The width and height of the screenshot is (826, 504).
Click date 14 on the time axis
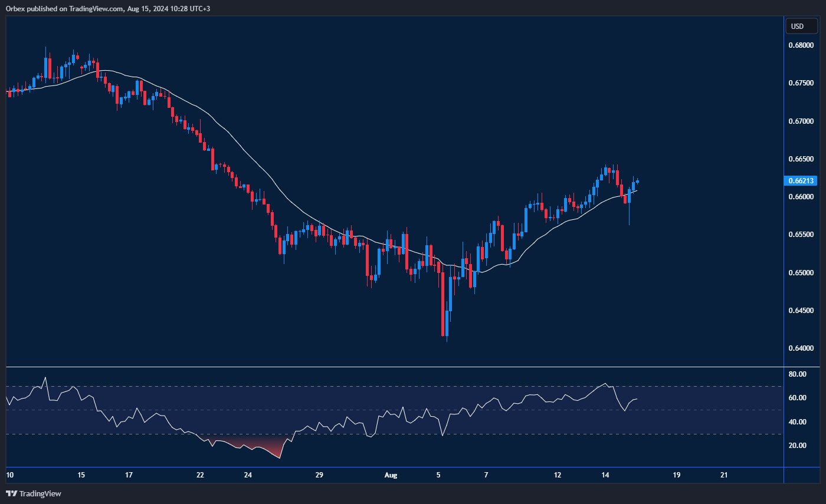pos(605,475)
